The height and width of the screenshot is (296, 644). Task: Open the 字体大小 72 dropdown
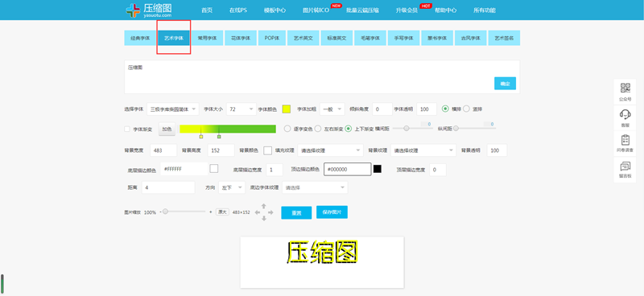(x=242, y=109)
